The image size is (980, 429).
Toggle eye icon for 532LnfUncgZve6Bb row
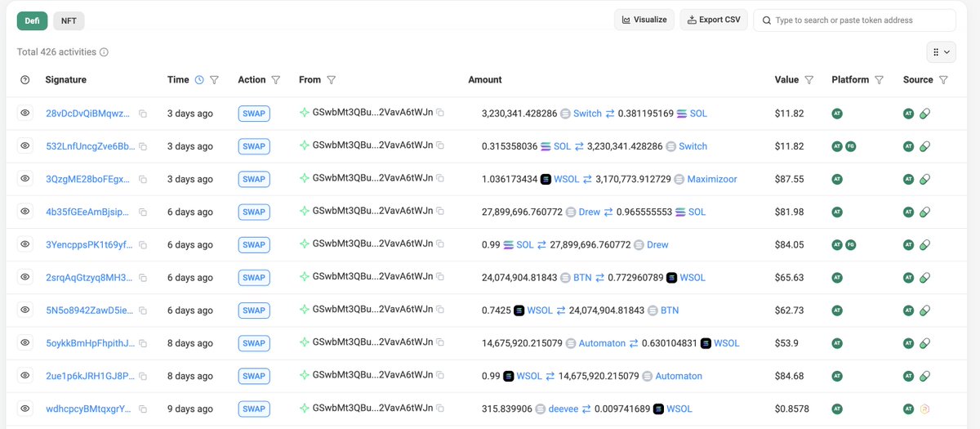click(x=24, y=145)
